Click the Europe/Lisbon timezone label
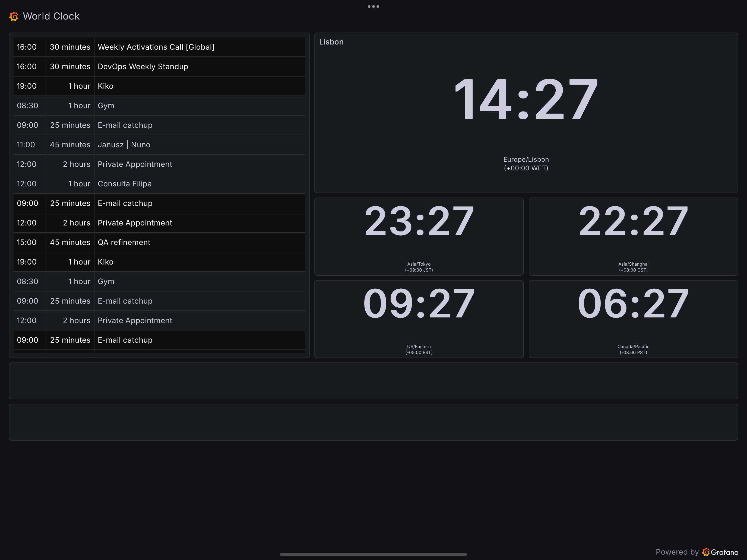 [526, 159]
